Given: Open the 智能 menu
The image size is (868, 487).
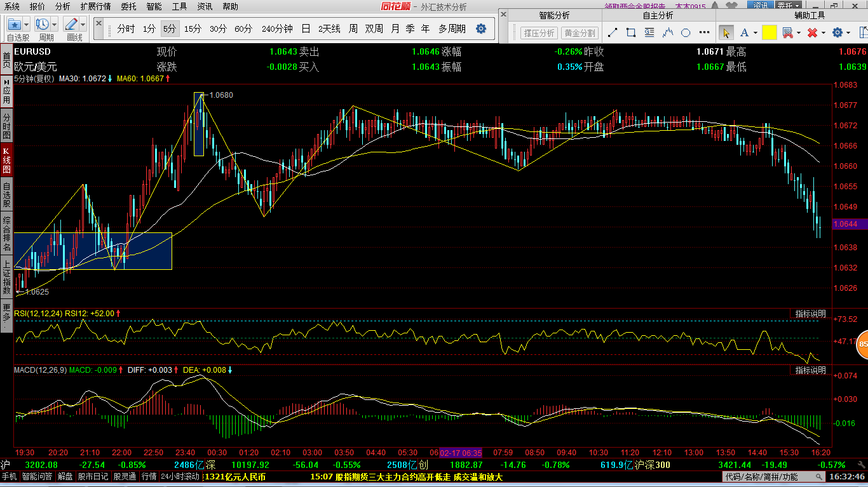Looking at the screenshot, I should point(154,6).
